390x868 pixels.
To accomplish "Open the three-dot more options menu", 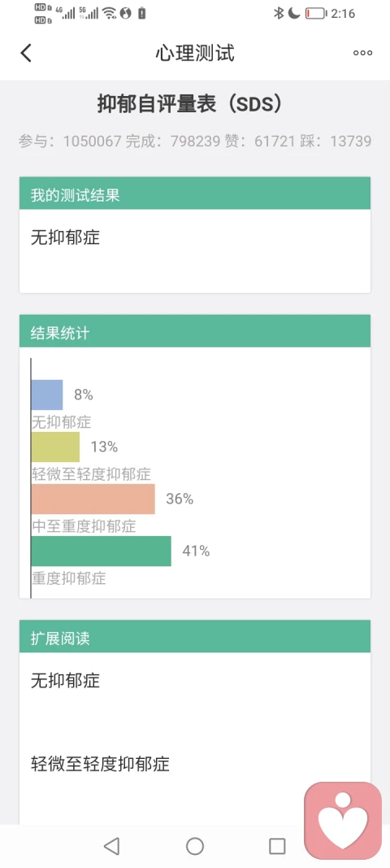I will (x=363, y=53).
